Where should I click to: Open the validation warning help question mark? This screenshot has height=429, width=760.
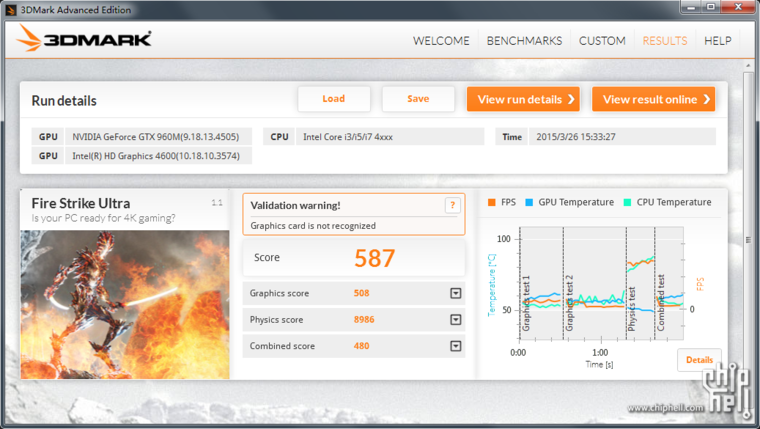pyautogui.click(x=452, y=206)
